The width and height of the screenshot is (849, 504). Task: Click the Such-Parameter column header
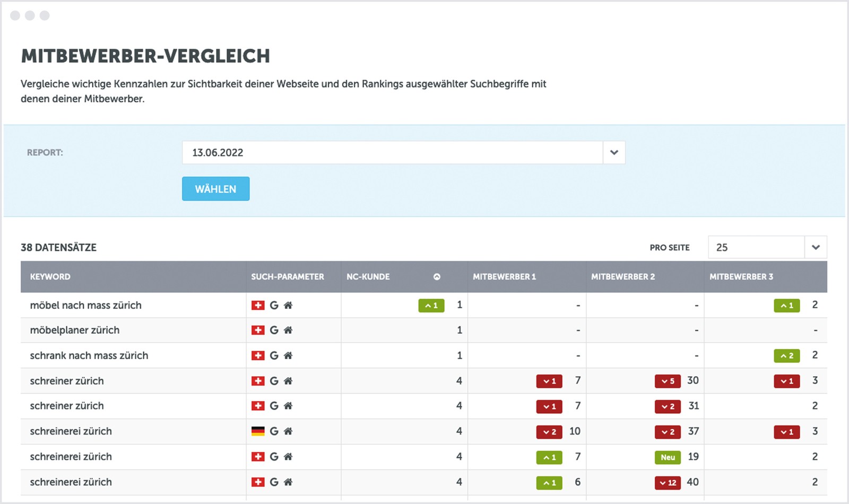click(x=288, y=276)
